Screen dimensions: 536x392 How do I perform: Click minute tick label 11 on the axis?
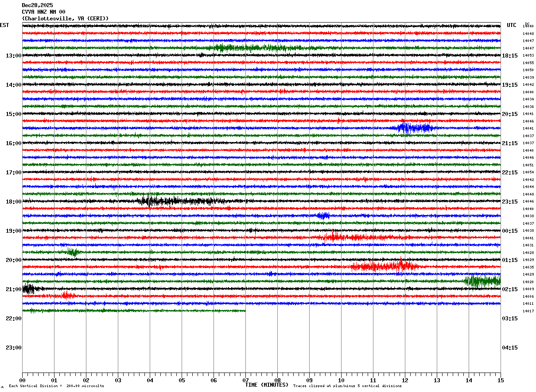pyautogui.click(x=373, y=380)
